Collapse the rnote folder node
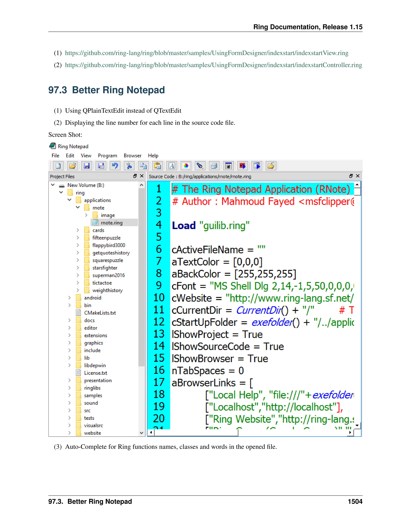This screenshot has height=532, width=411. [x=78, y=208]
